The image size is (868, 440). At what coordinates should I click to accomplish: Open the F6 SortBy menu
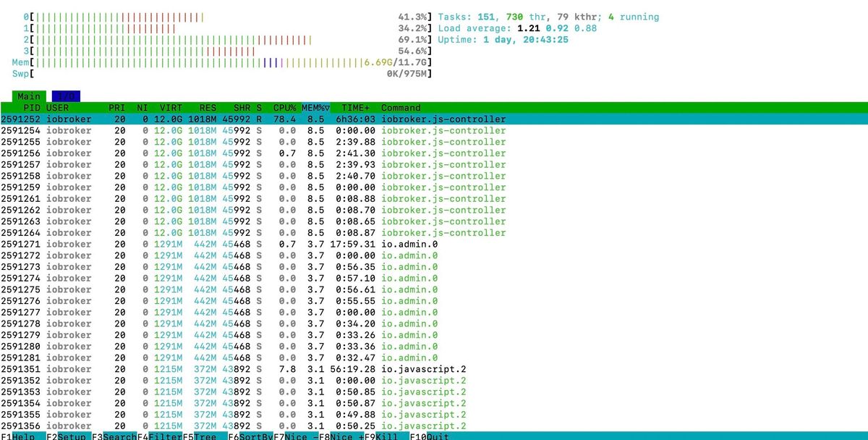pyautogui.click(x=250, y=436)
